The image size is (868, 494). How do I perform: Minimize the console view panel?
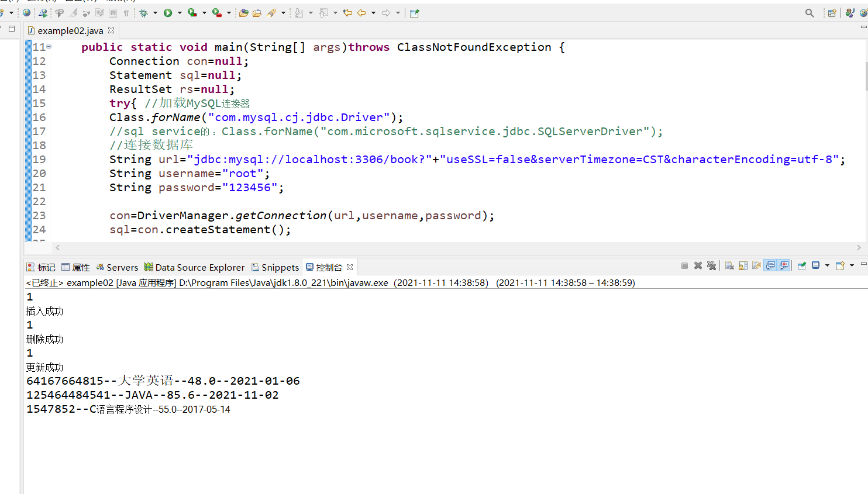[x=863, y=265]
